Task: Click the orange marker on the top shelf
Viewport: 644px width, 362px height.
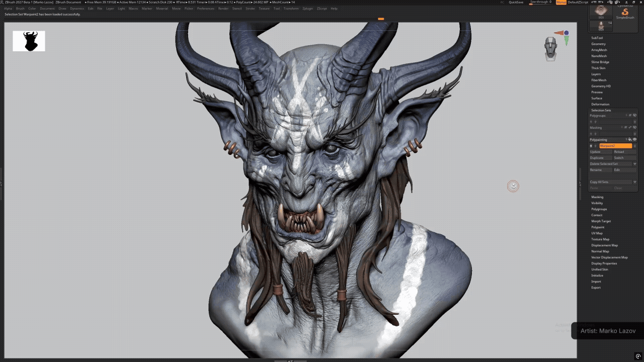Action: coord(381,19)
